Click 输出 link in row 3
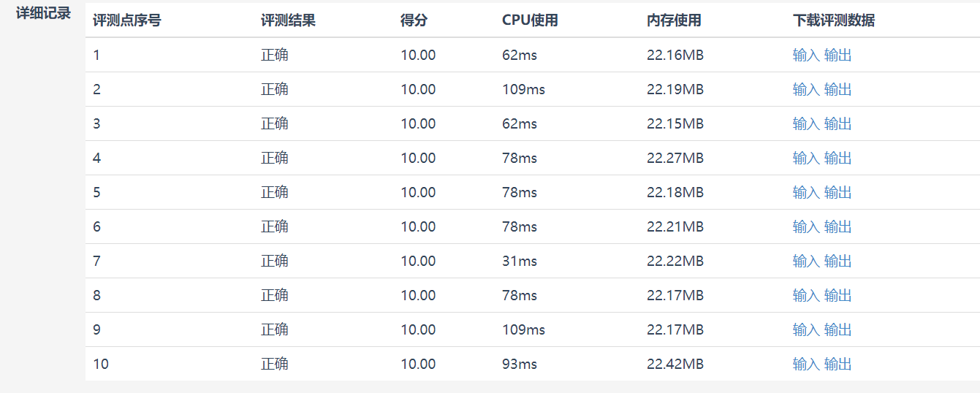 pos(838,124)
